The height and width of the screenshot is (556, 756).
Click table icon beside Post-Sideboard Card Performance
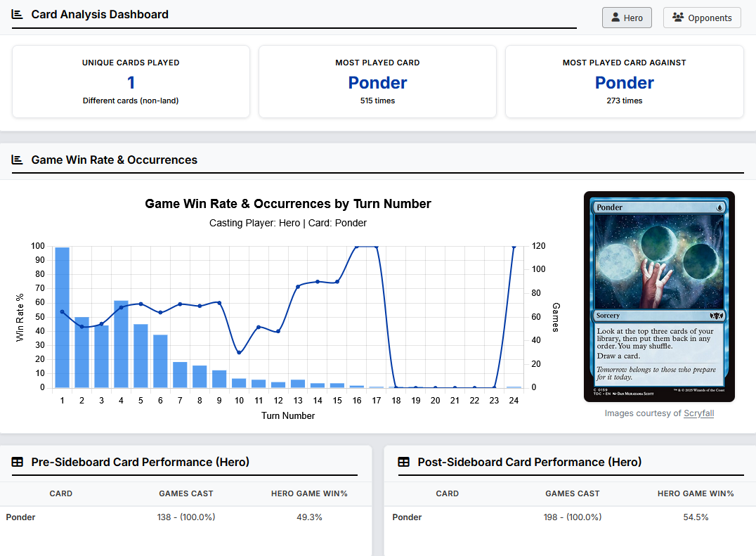point(403,462)
